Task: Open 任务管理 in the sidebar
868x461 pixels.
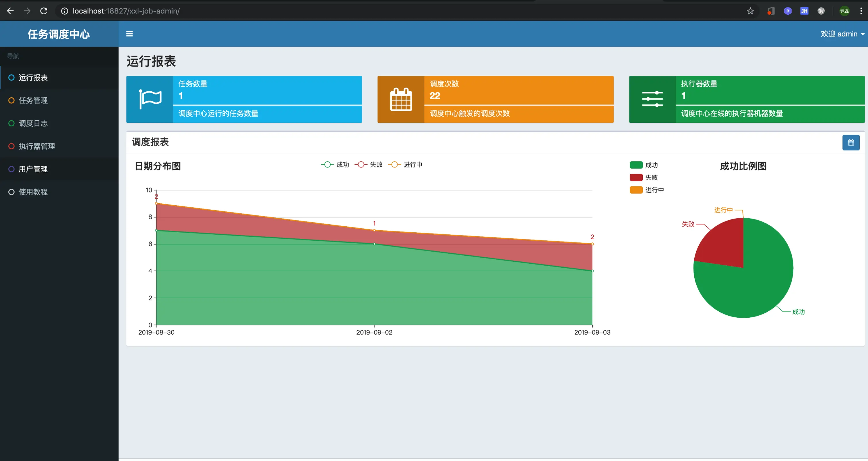Action: click(33, 101)
